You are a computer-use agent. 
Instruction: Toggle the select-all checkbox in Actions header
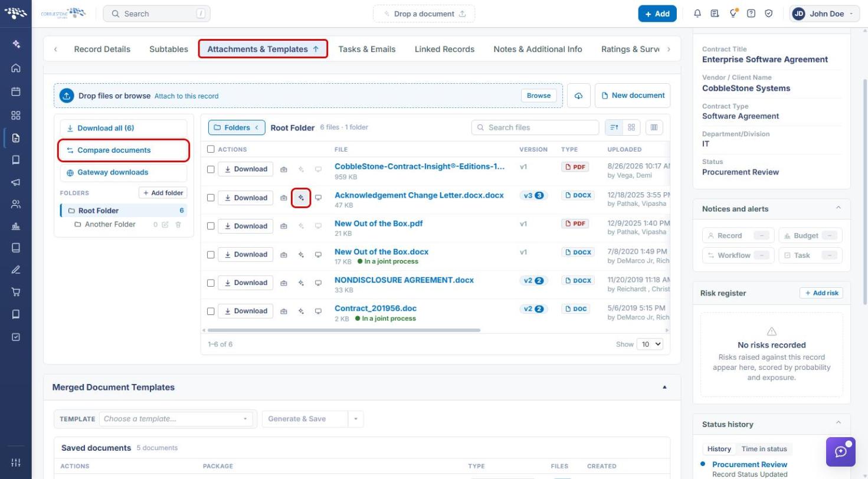tap(211, 149)
